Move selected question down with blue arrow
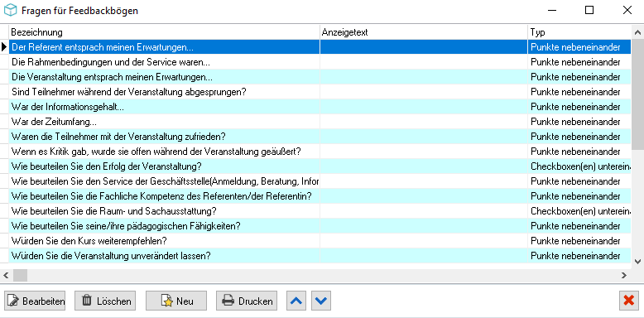 [x=321, y=301]
